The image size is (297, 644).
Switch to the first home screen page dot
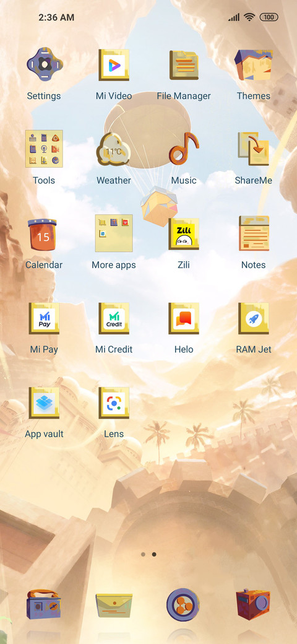click(143, 554)
